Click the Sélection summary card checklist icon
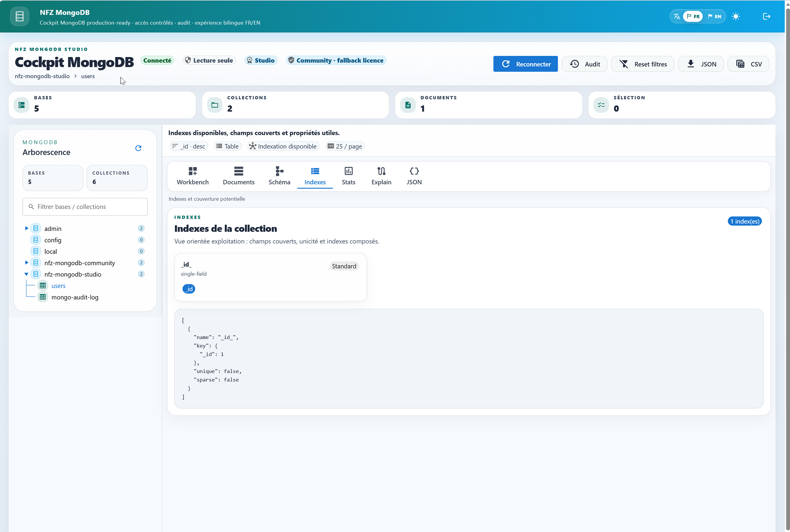The image size is (790, 532). (601, 105)
